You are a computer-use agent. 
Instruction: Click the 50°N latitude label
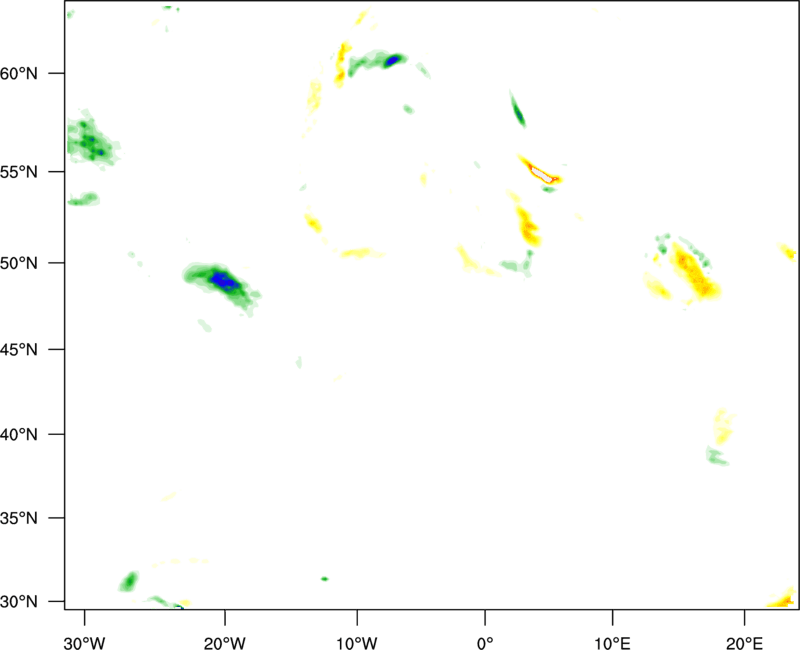pos(19,263)
